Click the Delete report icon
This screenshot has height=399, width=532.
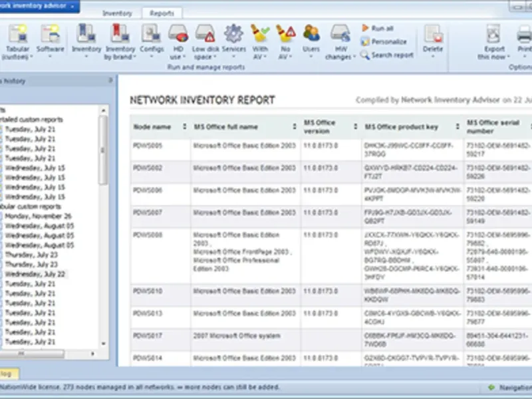coord(433,34)
